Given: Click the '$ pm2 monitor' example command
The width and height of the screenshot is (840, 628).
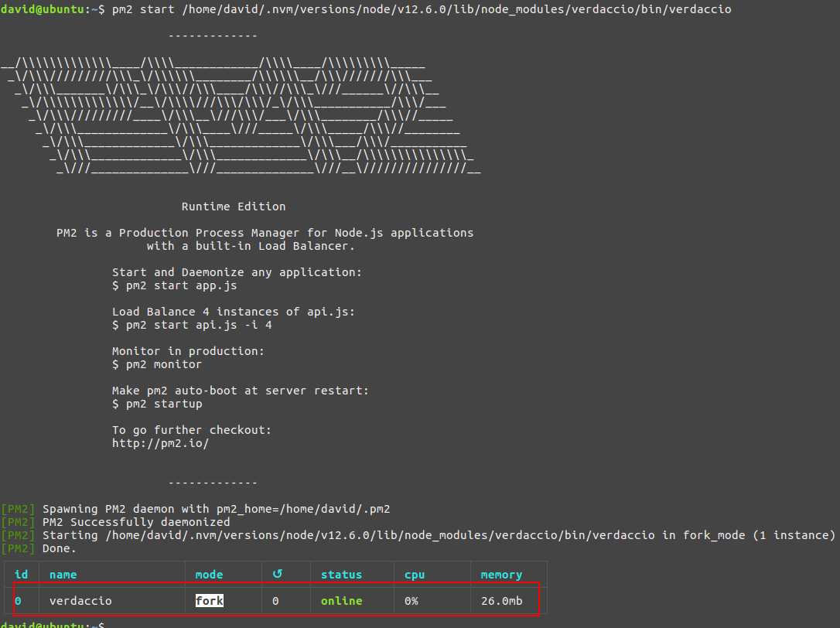Looking at the screenshot, I should (x=157, y=364).
